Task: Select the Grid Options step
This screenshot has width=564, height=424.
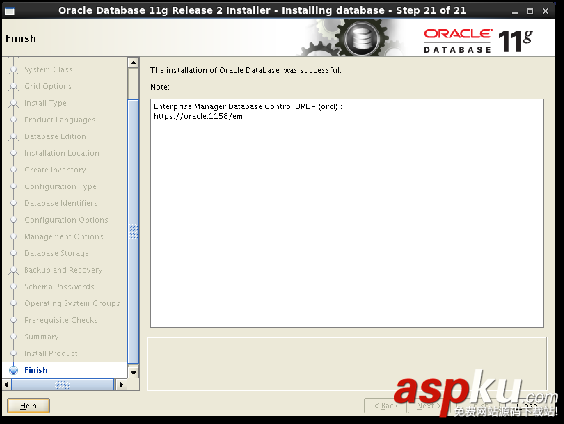Action: point(47,86)
